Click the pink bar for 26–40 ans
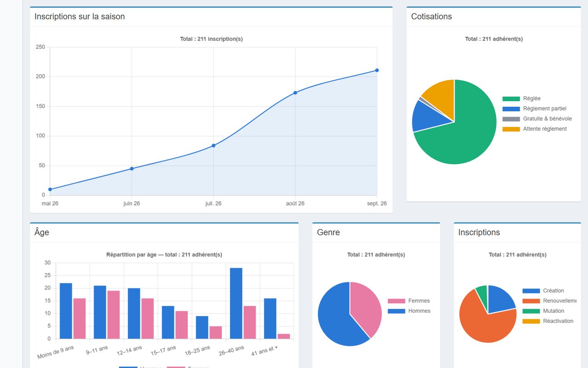The width and height of the screenshot is (588, 368). [x=250, y=322]
